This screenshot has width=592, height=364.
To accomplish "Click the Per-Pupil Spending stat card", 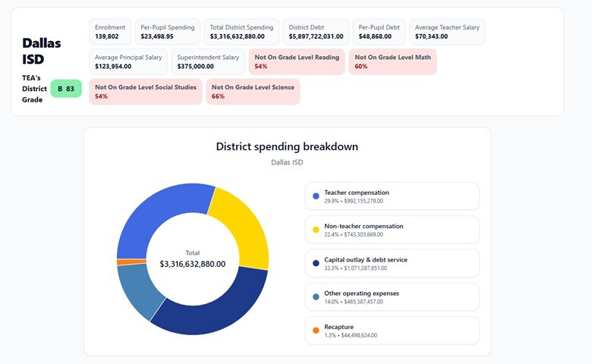I will coord(168,32).
